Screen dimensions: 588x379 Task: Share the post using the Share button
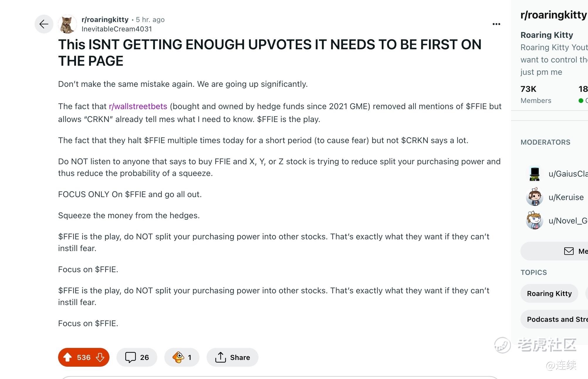click(232, 357)
